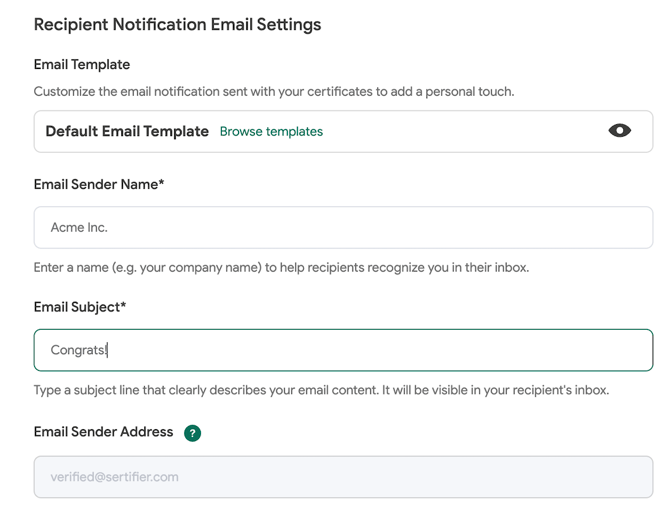Viewport: 670px width, 518px height.
Task: Click the 'Enter a name' helper text
Action: click(280, 267)
